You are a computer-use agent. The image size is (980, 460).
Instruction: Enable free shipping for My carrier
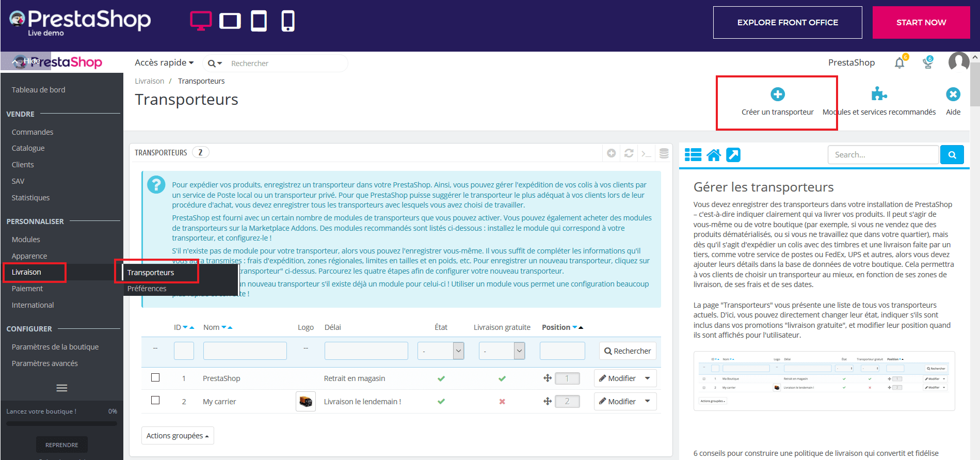coord(502,401)
